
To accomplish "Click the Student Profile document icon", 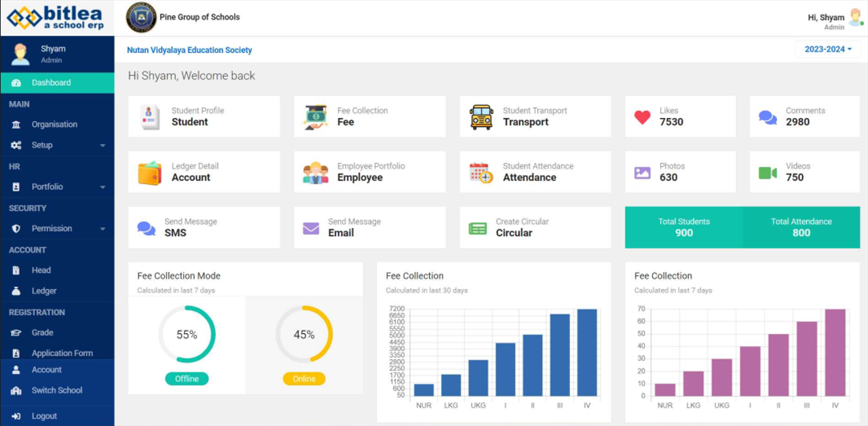I will pyautogui.click(x=149, y=117).
